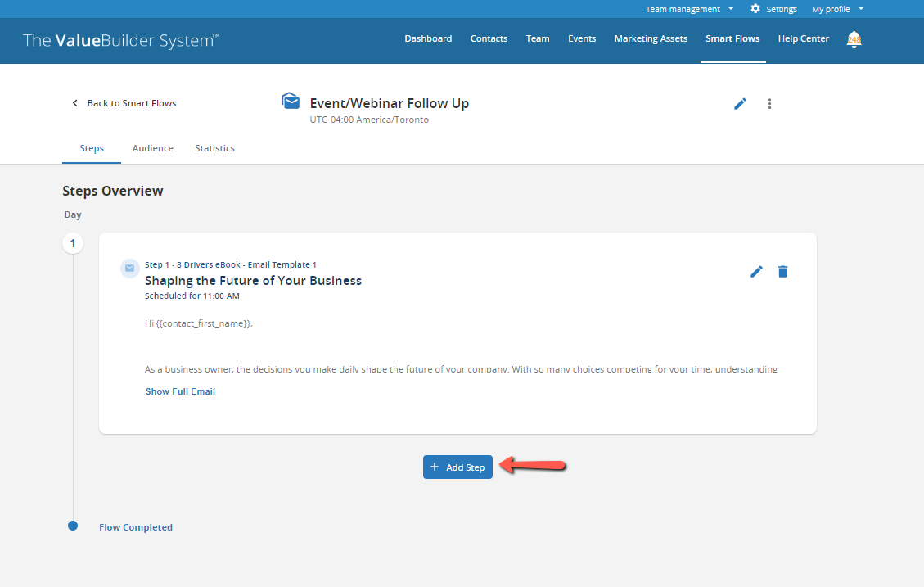This screenshot has width=924, height=587.
Task: Delete Step 1 using the trash icon
Action: 782,271
